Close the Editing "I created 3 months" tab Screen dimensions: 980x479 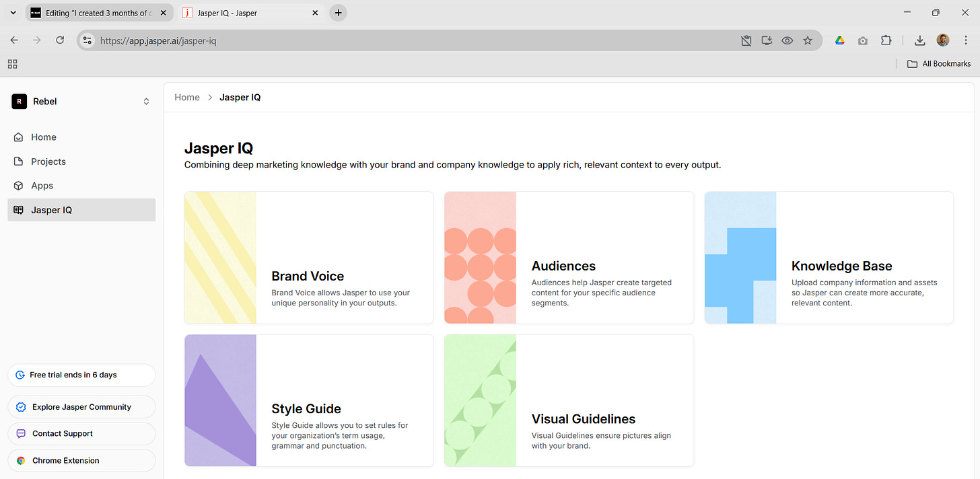tap(163, 13)
